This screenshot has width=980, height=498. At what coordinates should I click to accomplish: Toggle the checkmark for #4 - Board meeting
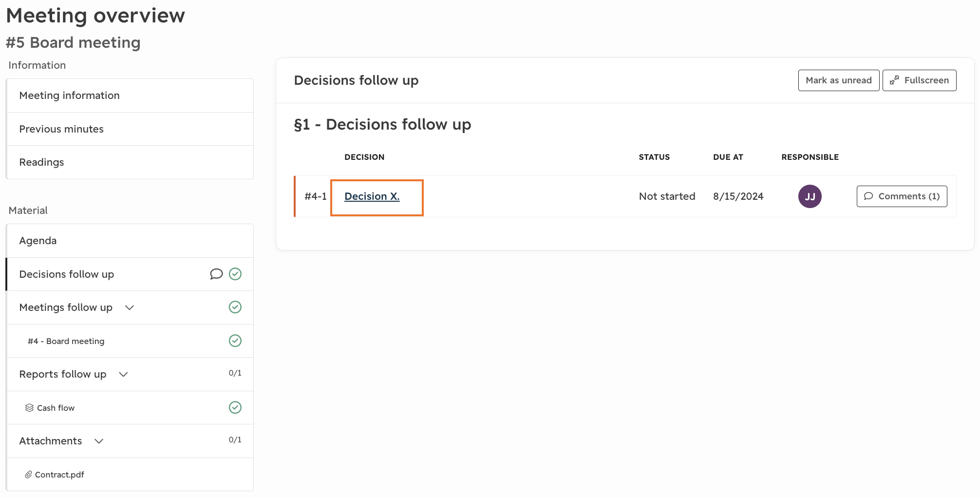[x=235, y=341]
